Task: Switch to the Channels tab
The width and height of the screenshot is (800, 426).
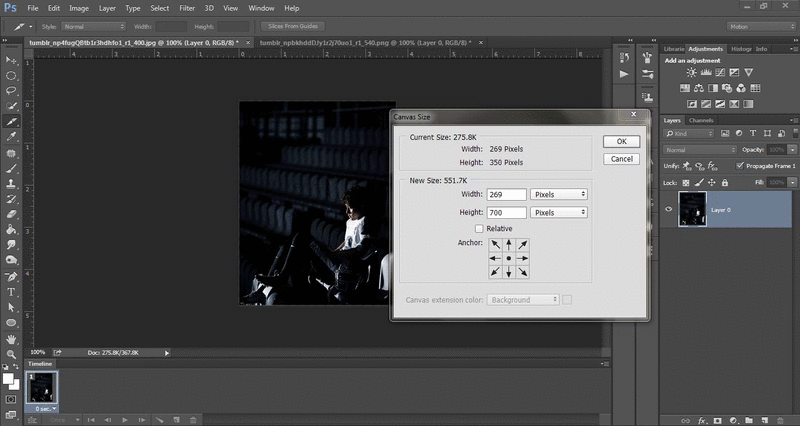Action: pos(702,120)
